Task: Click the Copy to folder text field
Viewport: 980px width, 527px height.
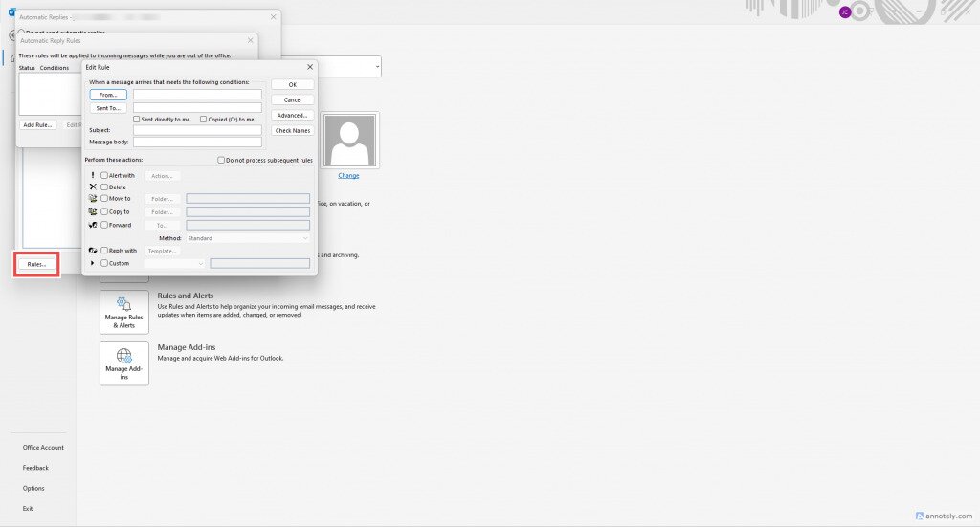Action: coord(248,211)
